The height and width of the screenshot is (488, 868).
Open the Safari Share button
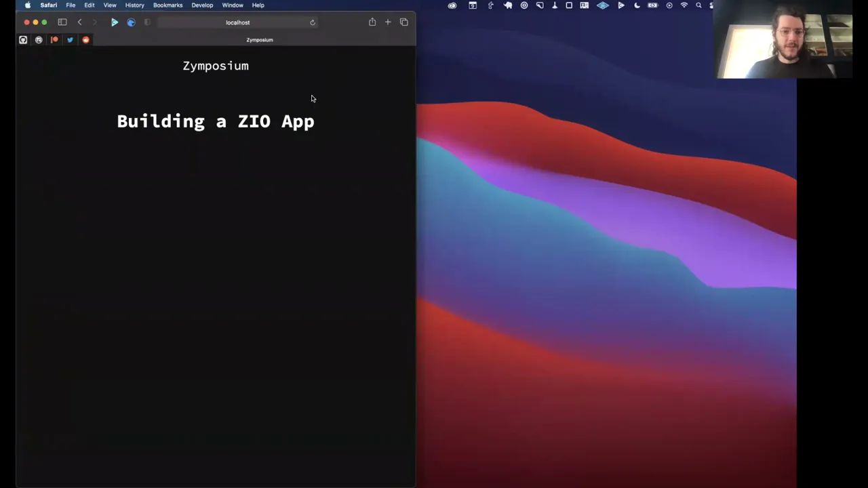pos(372,22)
